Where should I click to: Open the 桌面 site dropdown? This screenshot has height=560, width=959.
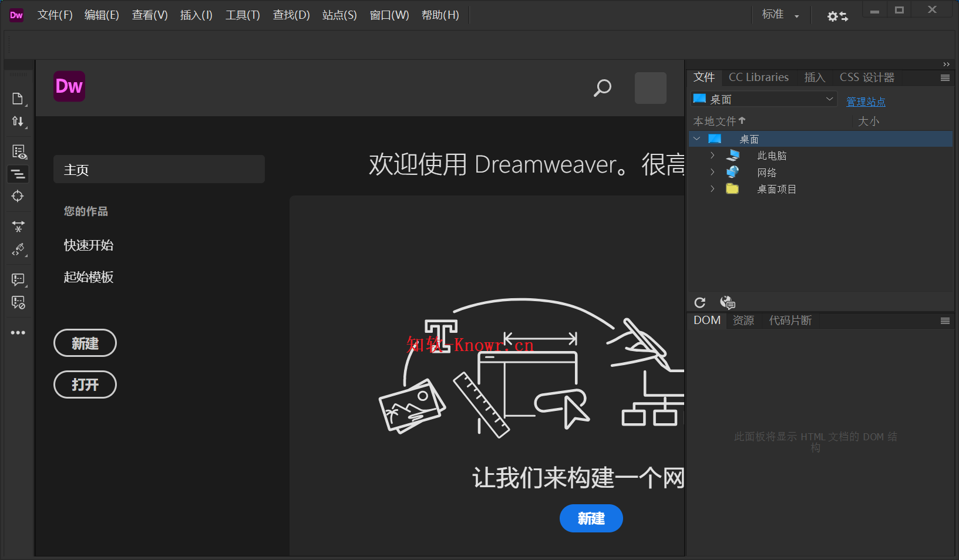(763, 99)
